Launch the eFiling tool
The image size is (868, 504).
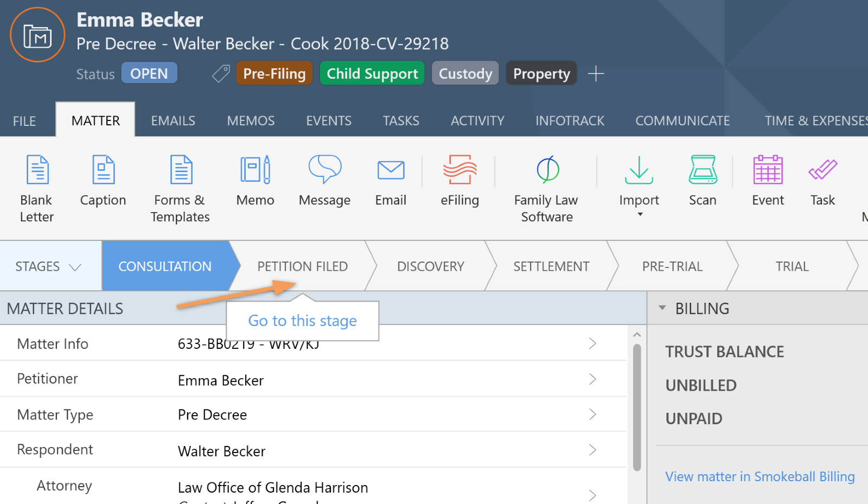[x=459, y=181]
